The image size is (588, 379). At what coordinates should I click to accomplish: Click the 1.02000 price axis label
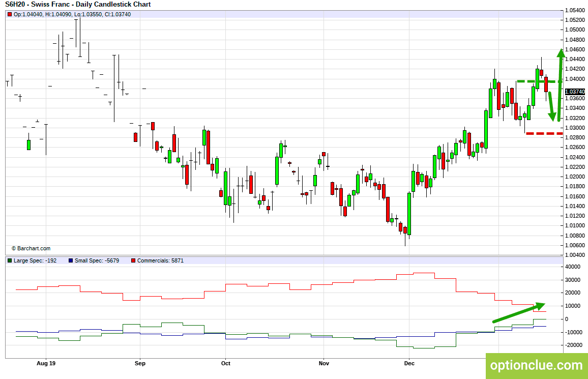[575, 177]
